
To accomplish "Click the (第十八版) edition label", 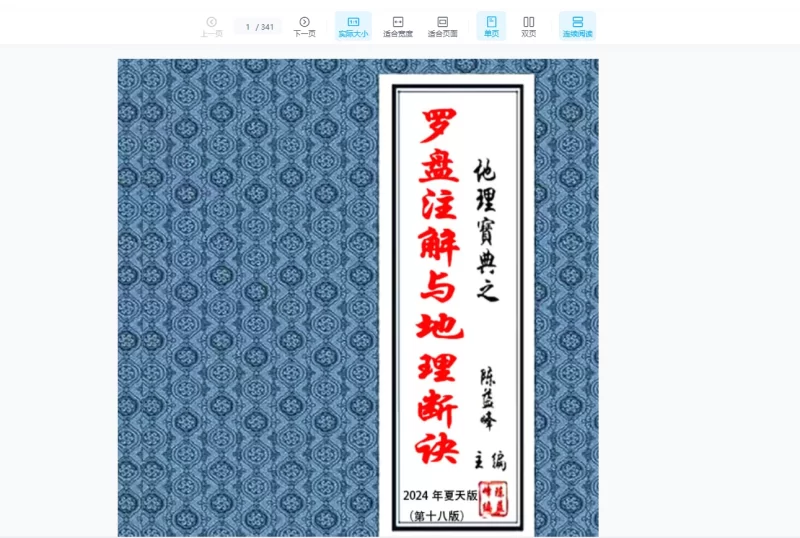I will [437, 517].
